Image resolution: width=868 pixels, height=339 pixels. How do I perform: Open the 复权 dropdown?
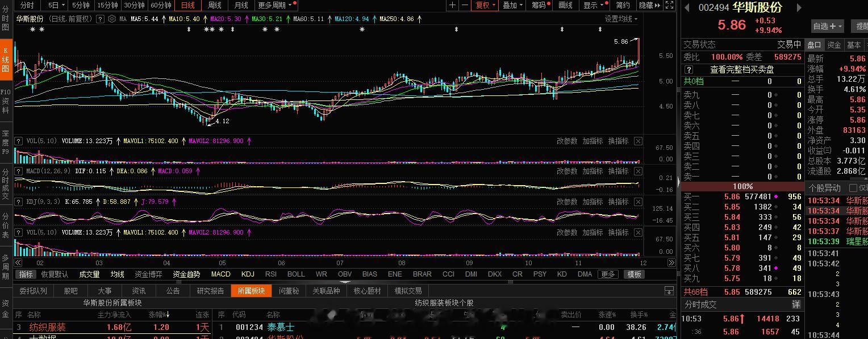point(486,5)
